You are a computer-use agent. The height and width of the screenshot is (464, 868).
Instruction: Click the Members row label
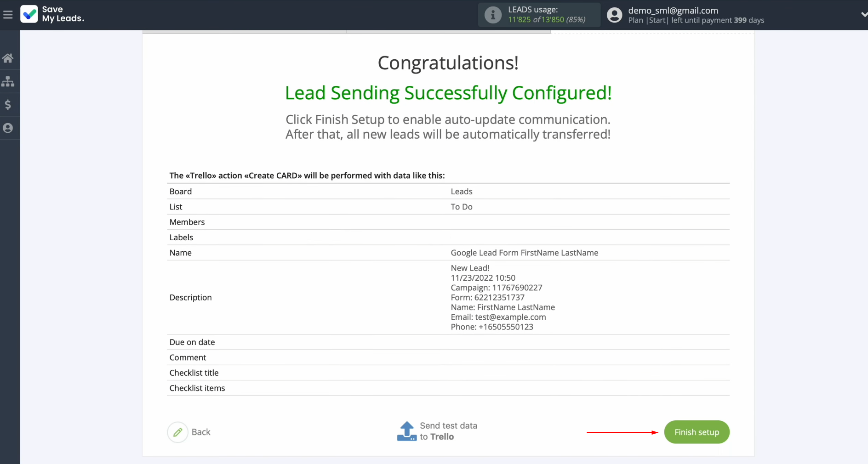(x=187, y=222)
